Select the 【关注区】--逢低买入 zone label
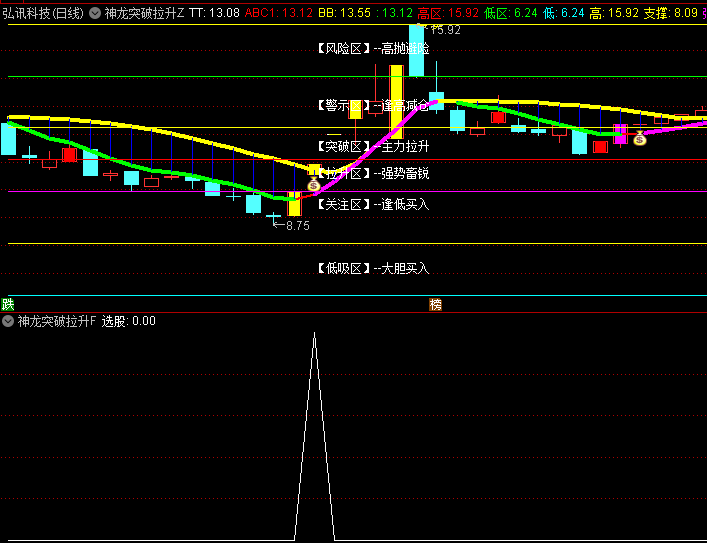 (372, 204)
